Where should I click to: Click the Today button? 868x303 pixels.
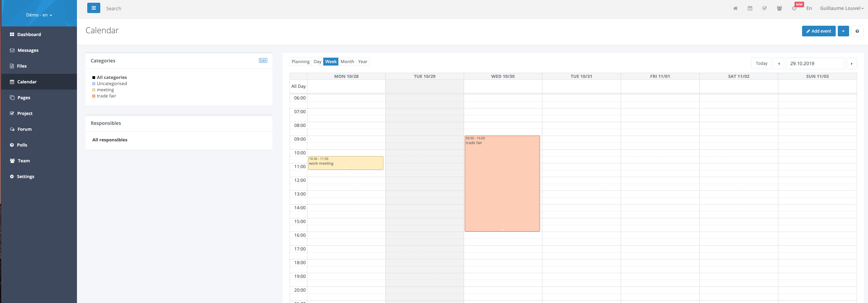click(x=761, y=63)
